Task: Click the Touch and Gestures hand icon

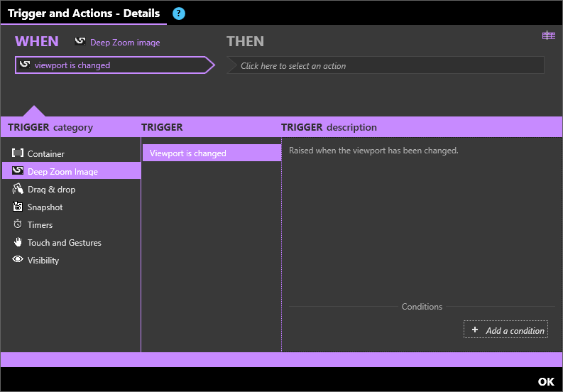Action: (x=18, y=242)
